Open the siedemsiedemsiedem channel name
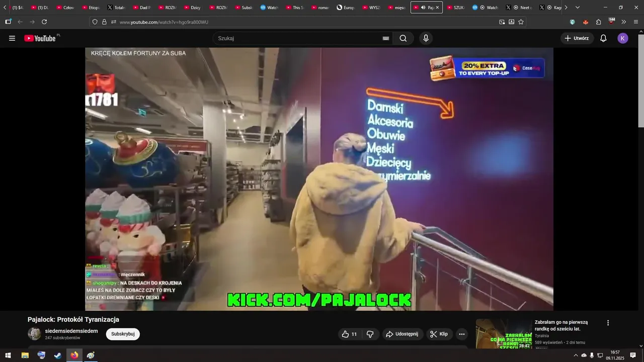 click(x=71, y=331)
